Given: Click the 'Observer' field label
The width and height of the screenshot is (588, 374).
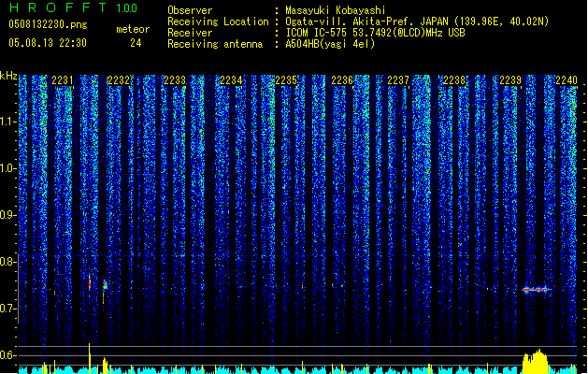Looking at the screenshot, I should [x=190, y=10].
